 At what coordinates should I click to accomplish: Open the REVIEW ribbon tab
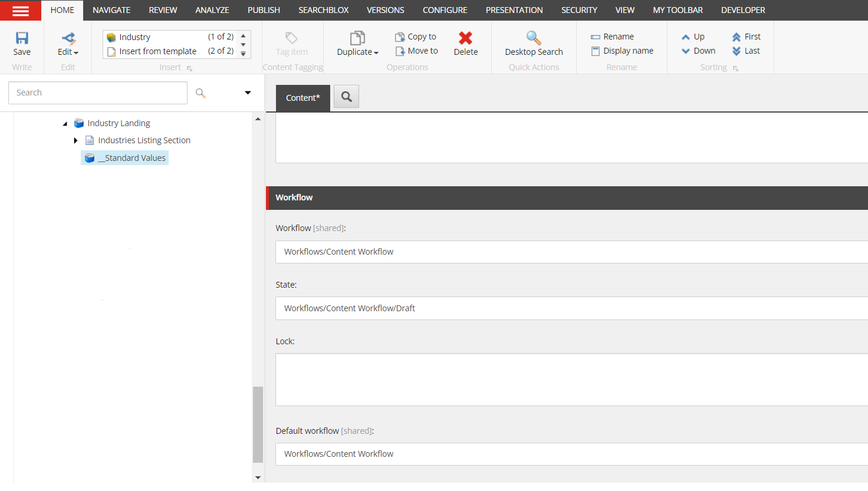click(163, 11)
